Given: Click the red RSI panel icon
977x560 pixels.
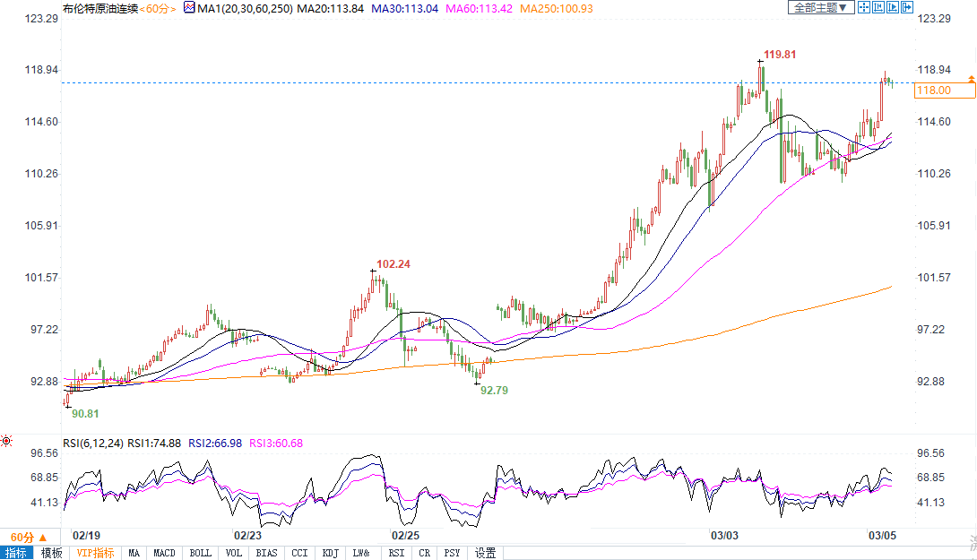Looking at the screenshot, I should coord(6,441).
